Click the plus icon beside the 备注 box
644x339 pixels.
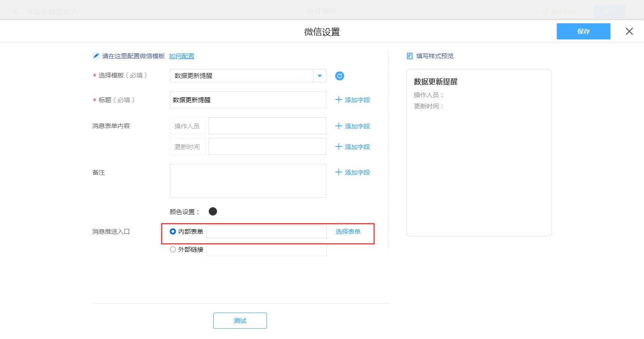339,172
